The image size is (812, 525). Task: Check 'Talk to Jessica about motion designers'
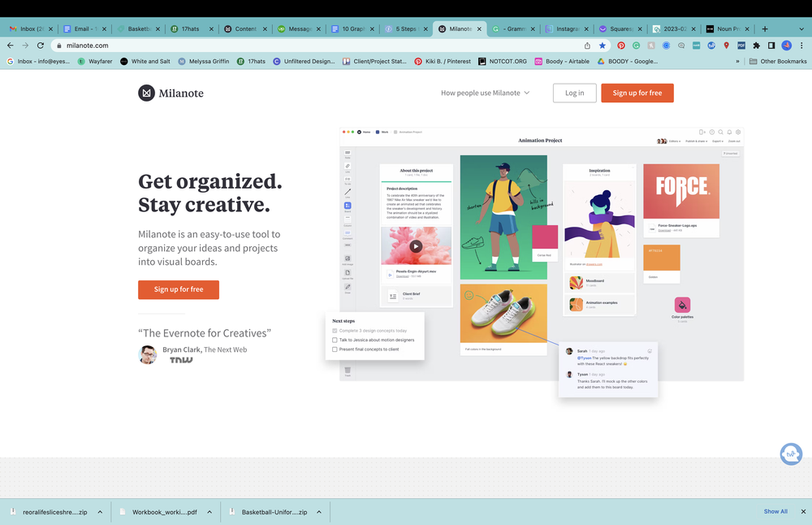[335, 340]
